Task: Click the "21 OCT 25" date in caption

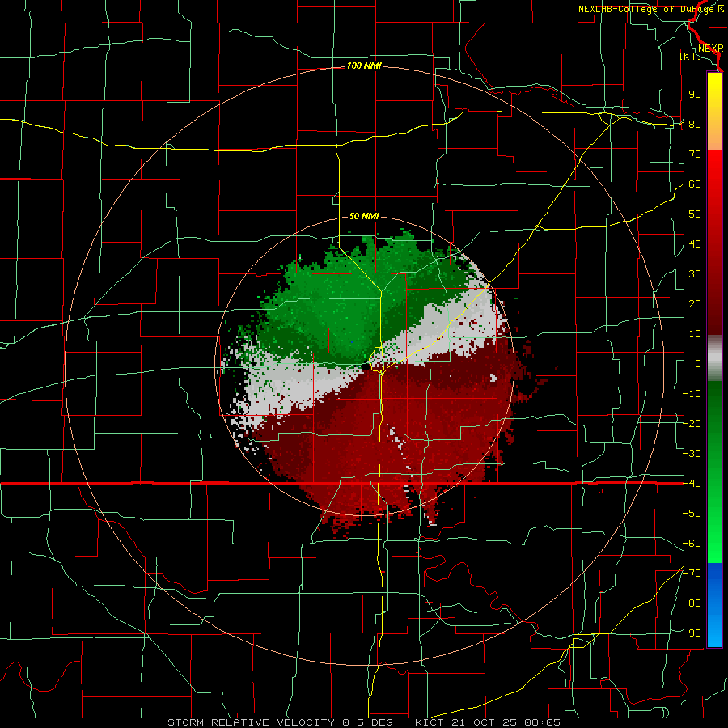Action: [485, 722]
